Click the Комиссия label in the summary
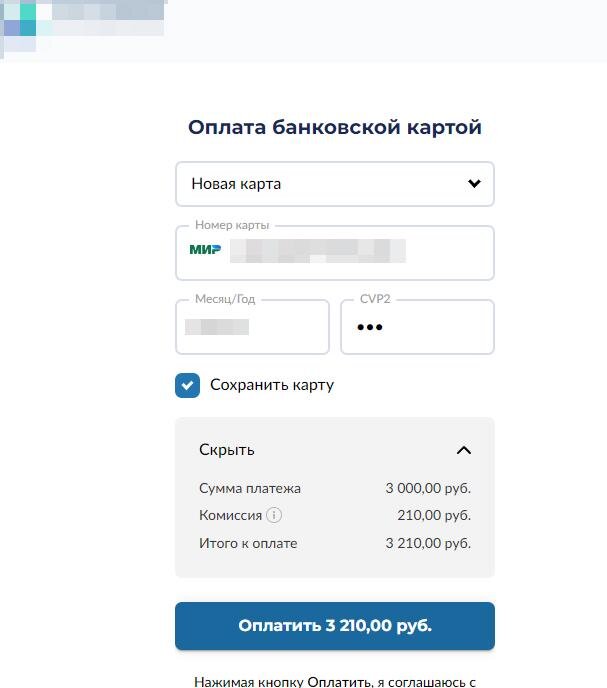 pos(230,516)
